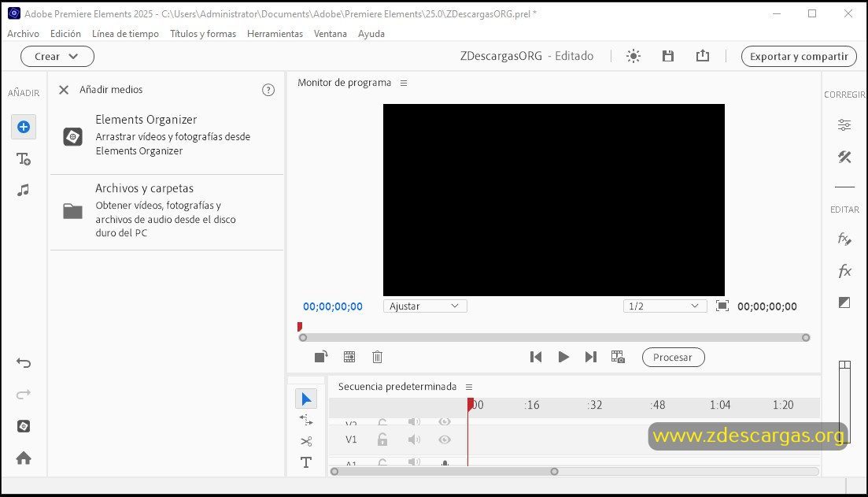Mute the V1 track speaker
The image size is (868, 497).
(414, 440)
